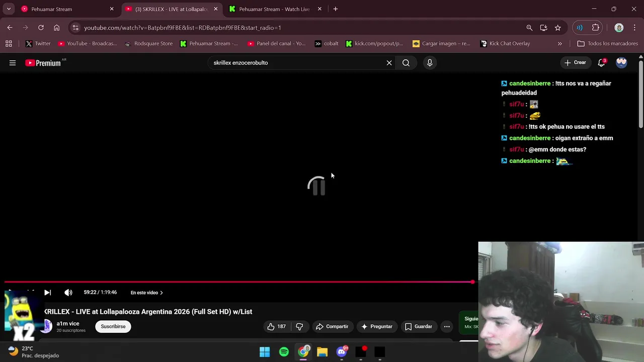Open the Crear menu
This screenshot has width=644, height=362.
(x=575, y=63)
